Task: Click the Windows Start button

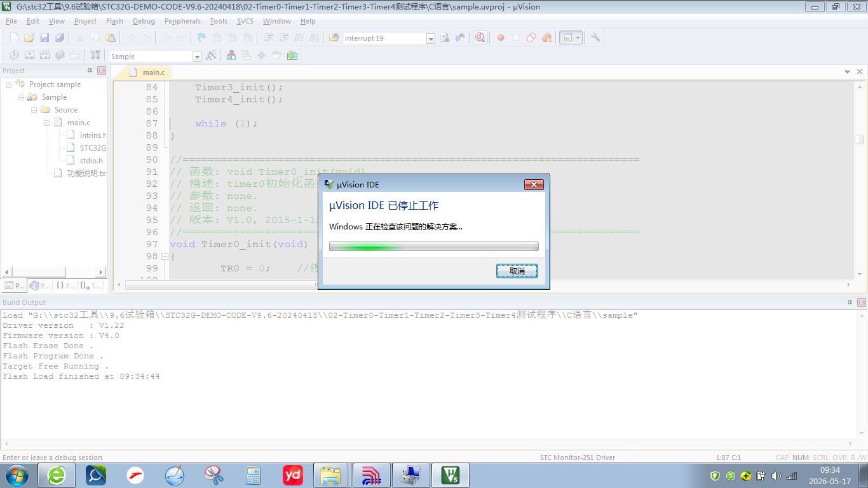Action: [16, 475]
